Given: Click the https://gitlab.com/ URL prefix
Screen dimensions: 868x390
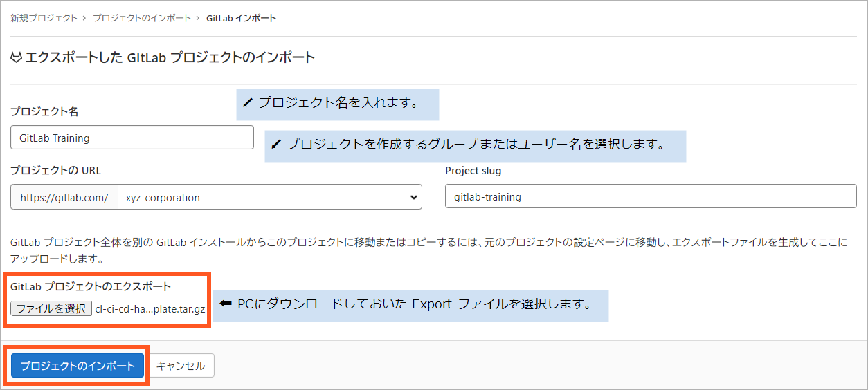Looking at the screenshot, I should point(64,197).
